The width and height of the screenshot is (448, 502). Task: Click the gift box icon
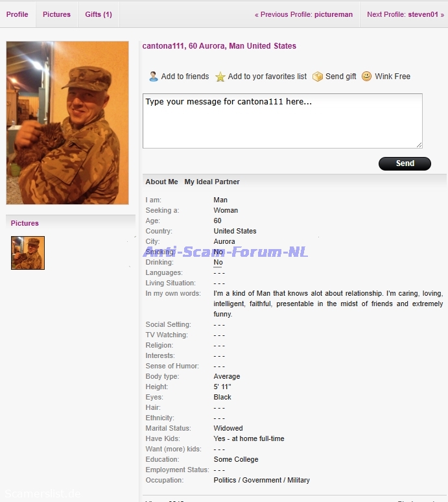(318, 77)
